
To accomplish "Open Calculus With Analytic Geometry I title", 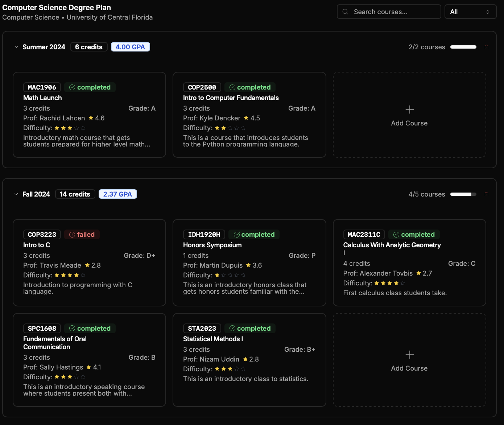I will [392, 245].
